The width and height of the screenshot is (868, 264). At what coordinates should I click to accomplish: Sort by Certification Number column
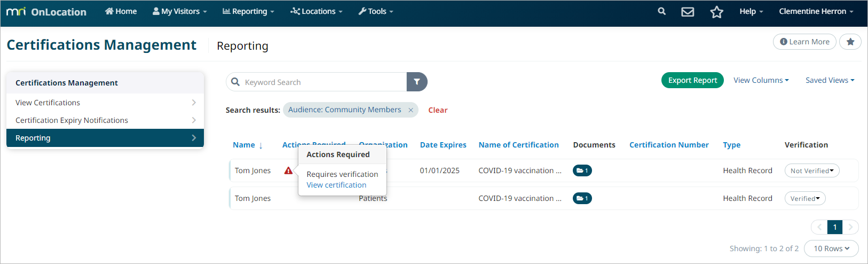click(x=669, y=145)
